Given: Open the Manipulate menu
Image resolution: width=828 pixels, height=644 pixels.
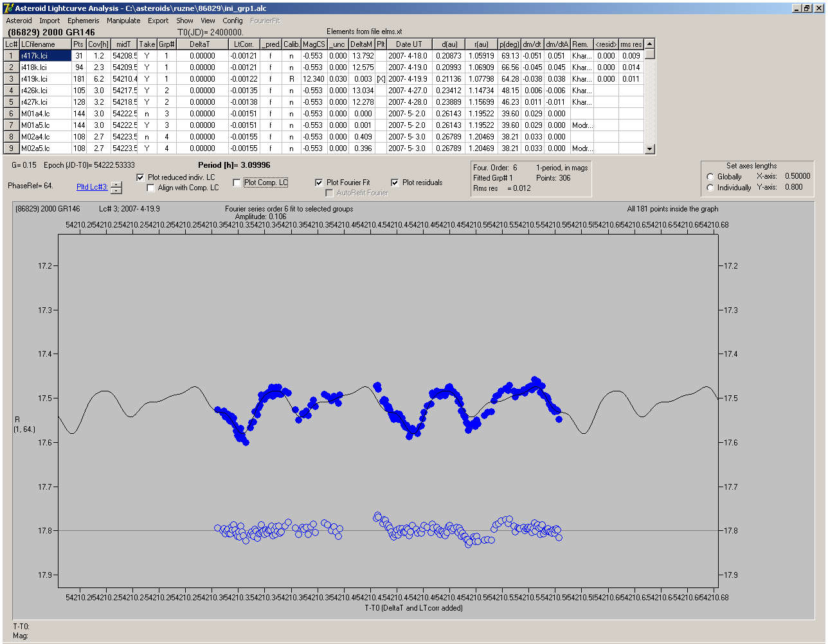Looking at the screenshot, I should [x=123, y=21].
